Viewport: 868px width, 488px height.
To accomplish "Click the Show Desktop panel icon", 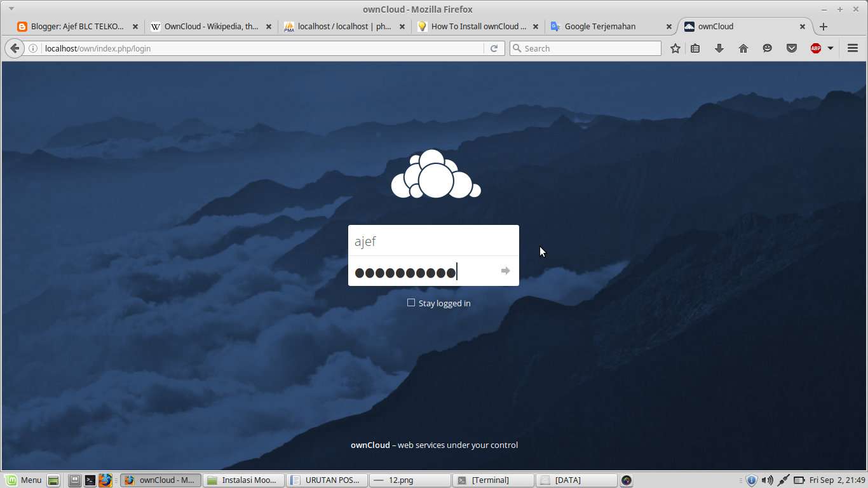I will pyautogui.click(x=53, y=480).
